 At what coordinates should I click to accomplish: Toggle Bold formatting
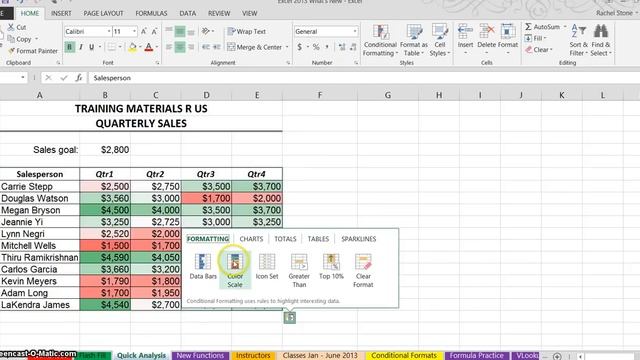point(69,47)
